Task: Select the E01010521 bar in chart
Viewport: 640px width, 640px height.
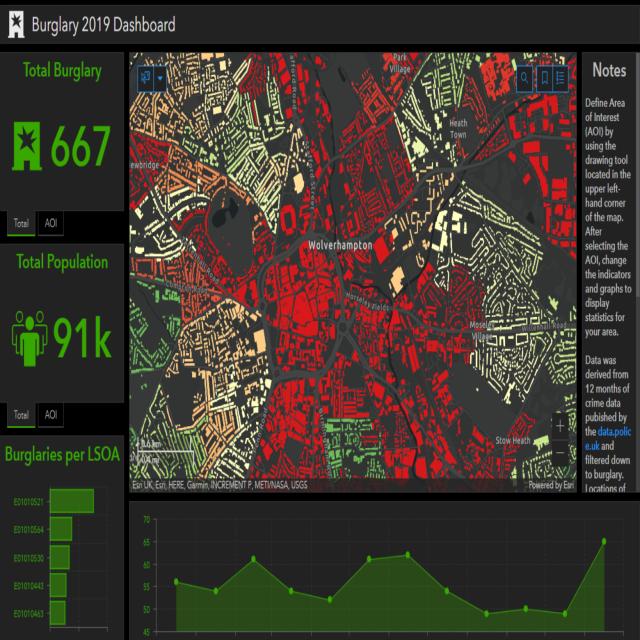Action: (71, 500)
